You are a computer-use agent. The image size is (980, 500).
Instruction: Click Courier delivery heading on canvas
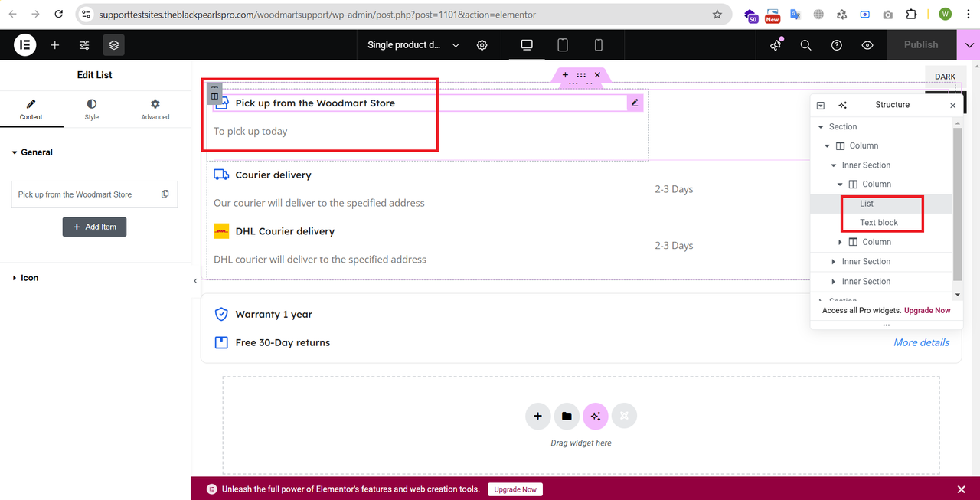273,175
